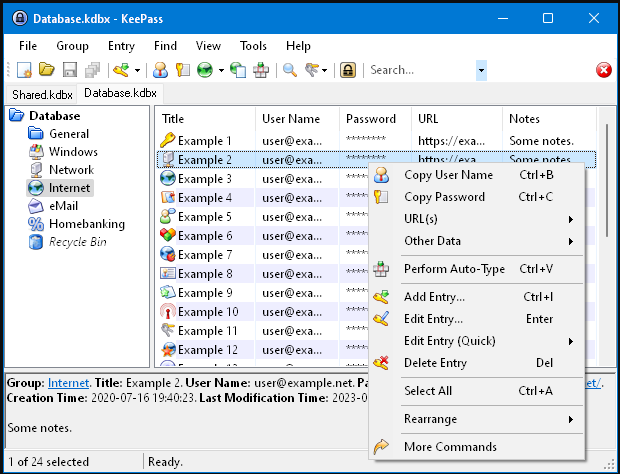
Task: Select the Network group
Action: (x=71, y=170)
